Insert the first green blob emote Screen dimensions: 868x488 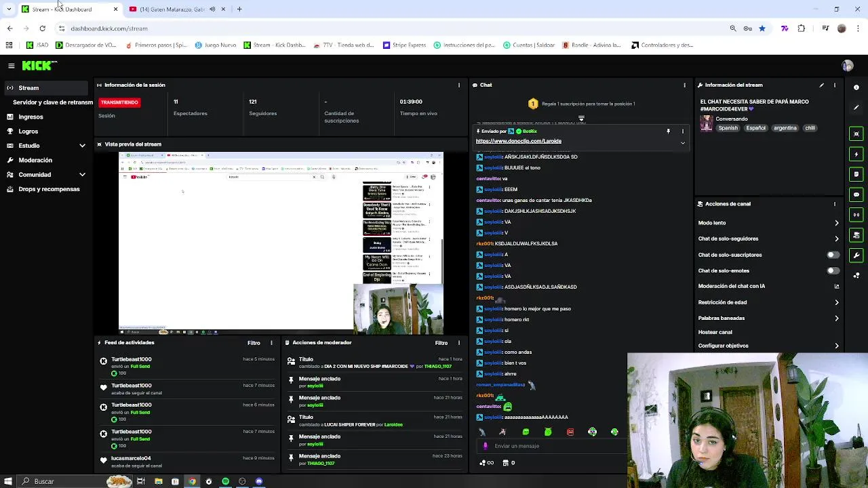click(x=526, y=432)
